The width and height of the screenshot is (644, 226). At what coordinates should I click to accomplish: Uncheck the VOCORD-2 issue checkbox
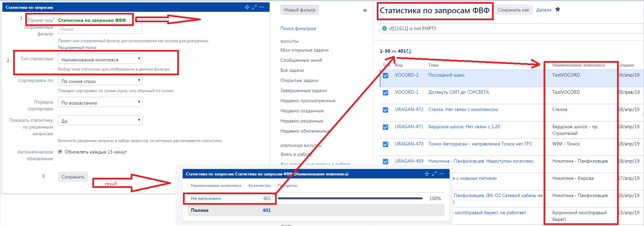pos(386,76)
